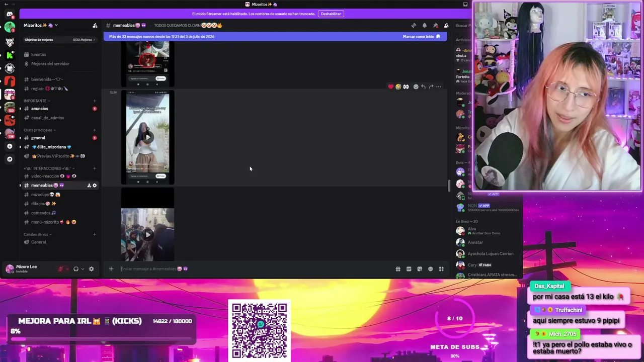The height and width of the screenshot is (362, 644).
Task: Focus the Enviar mensaje a #memeables field
Action: pos(257,269)
